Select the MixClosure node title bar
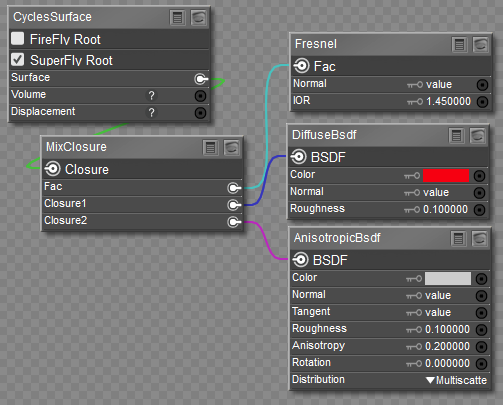The width and height of the screenshot is (503, 405). 142,148
